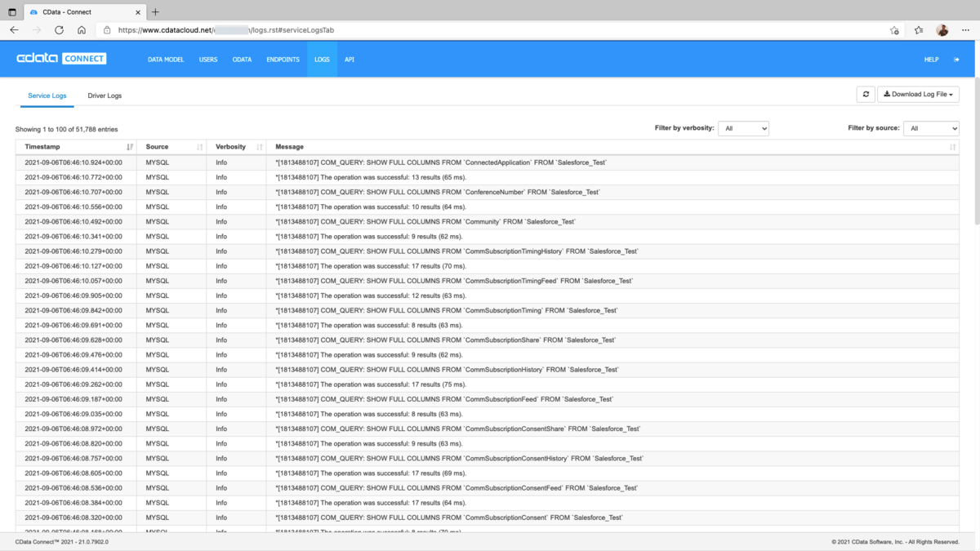Click the browser home icon
Viewport: 980px width, 551px height.
point(82,30)
